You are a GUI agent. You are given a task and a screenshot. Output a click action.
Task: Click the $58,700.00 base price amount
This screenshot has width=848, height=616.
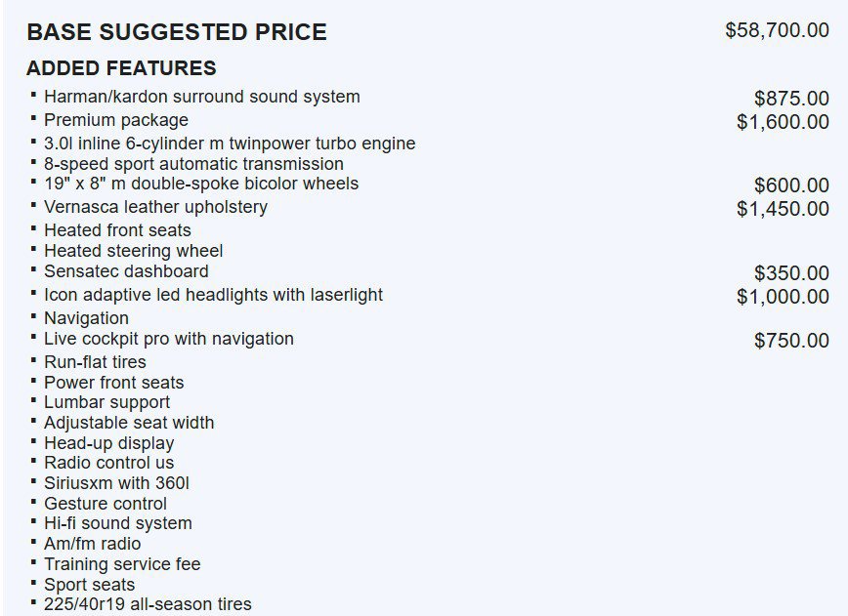pos(777,30)
